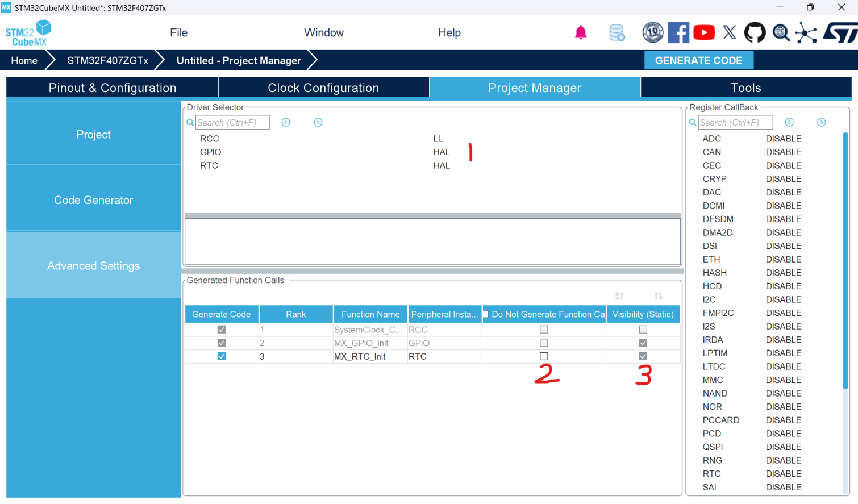Toggle Generate Code for SystemClock_Config row

222,330
